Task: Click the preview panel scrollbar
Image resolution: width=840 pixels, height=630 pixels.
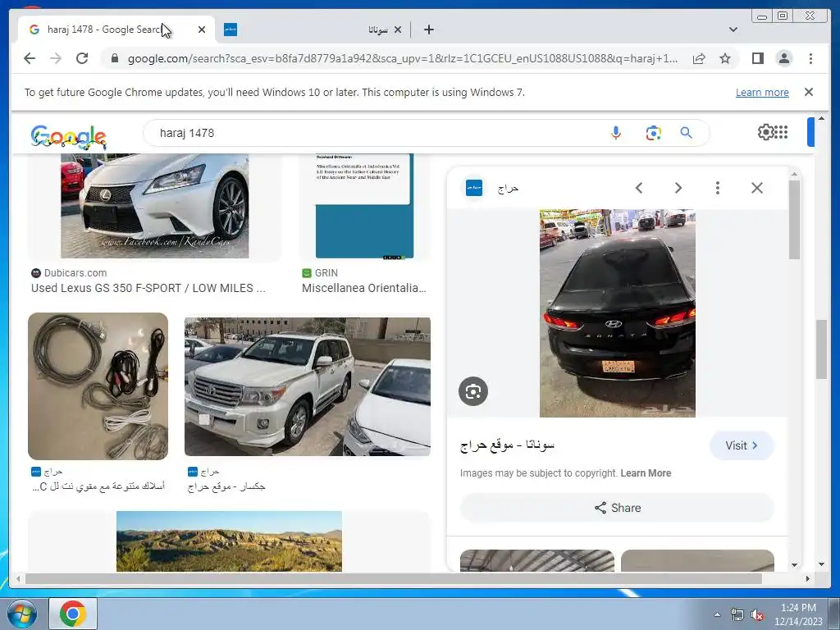Action: 794,220
